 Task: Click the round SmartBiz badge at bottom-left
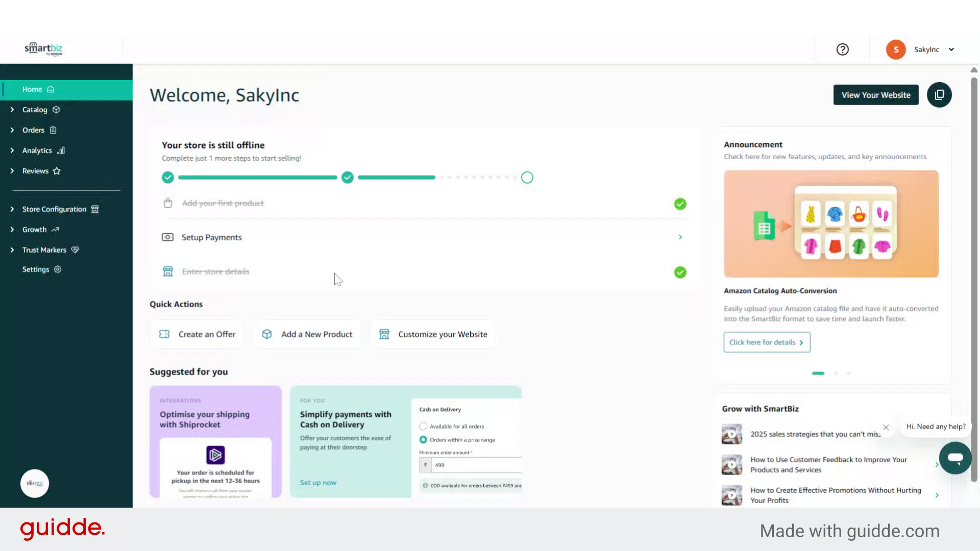coord(35,483)
